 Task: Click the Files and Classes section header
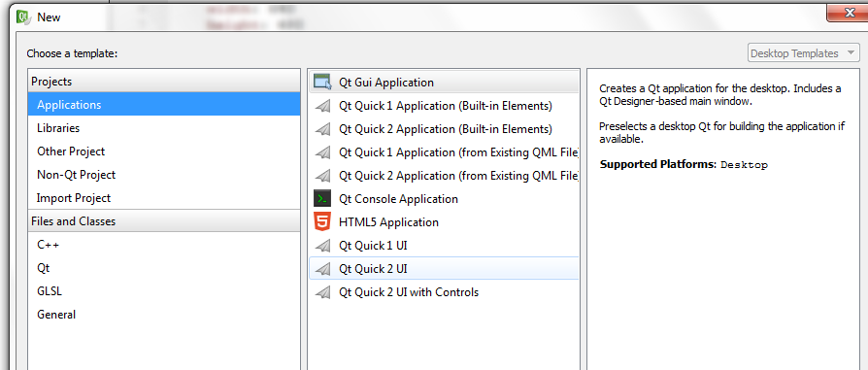(164, 221)
